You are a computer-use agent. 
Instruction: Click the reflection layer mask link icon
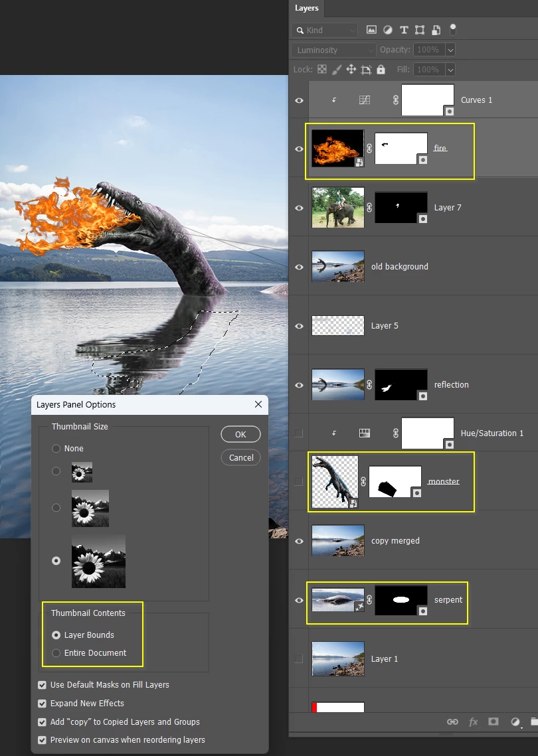[x=369, y=385]
